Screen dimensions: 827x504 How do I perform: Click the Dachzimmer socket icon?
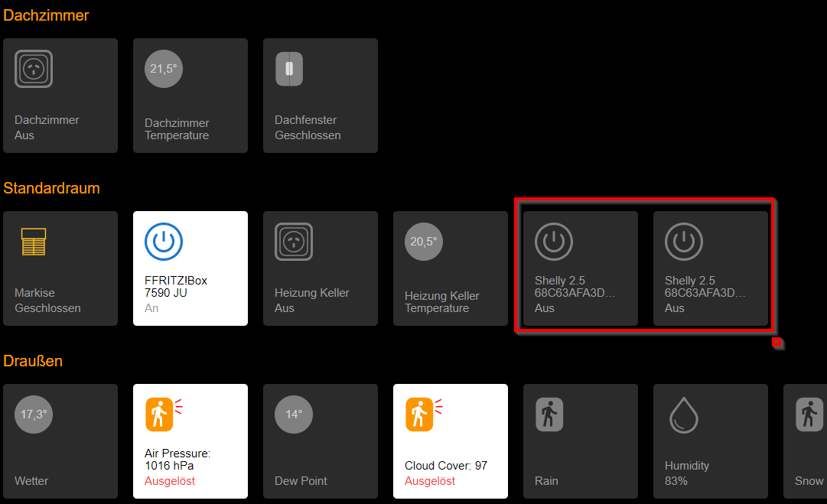[x=34, y=69]
